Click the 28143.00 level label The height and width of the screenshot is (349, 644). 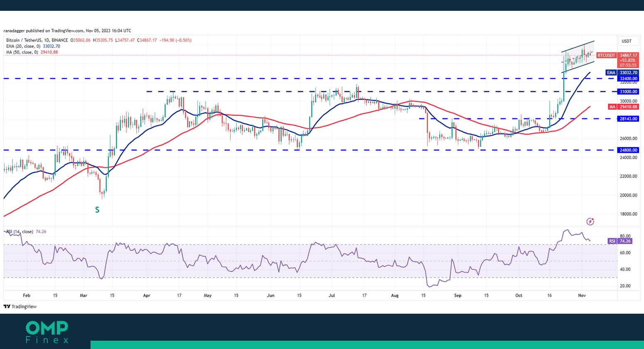(629, 119)
